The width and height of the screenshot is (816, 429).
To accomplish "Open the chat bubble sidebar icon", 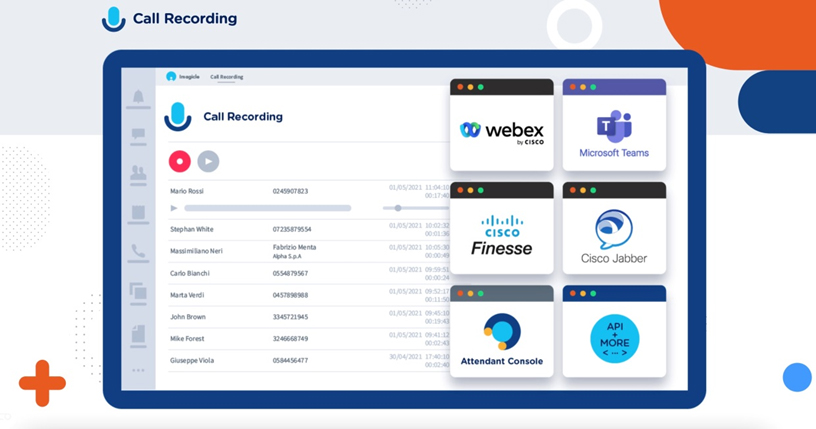I will pos(138,134).
